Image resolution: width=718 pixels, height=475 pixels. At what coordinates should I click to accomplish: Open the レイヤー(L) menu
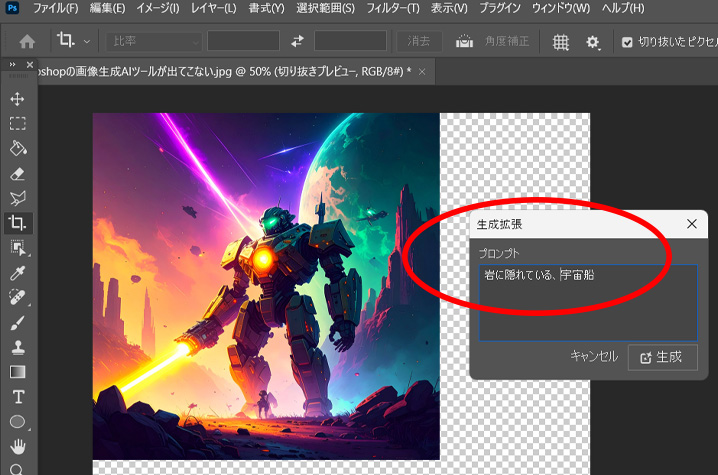pos(213,8)
